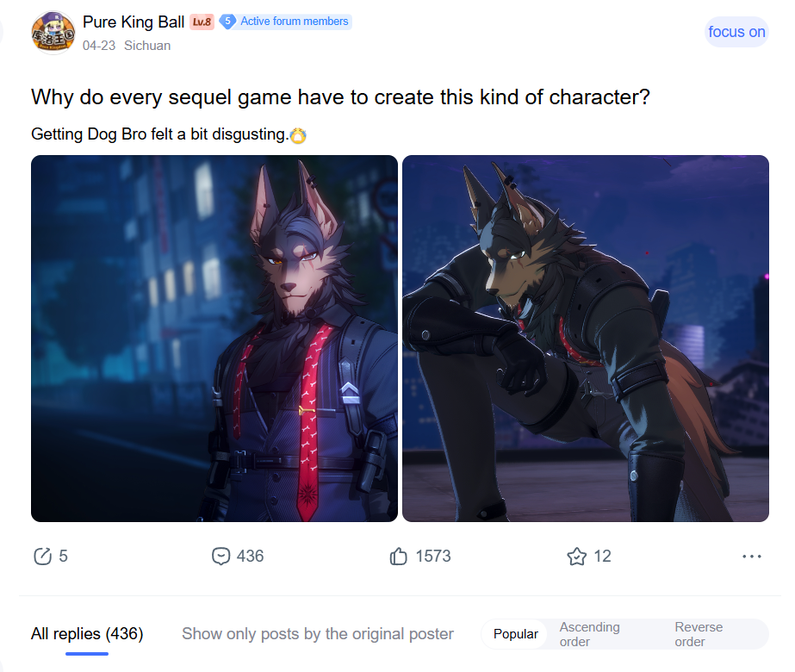The height and width of the screenshot is (672, 795).
Task: Click the post title about sequel games
Action: [340, 97]
